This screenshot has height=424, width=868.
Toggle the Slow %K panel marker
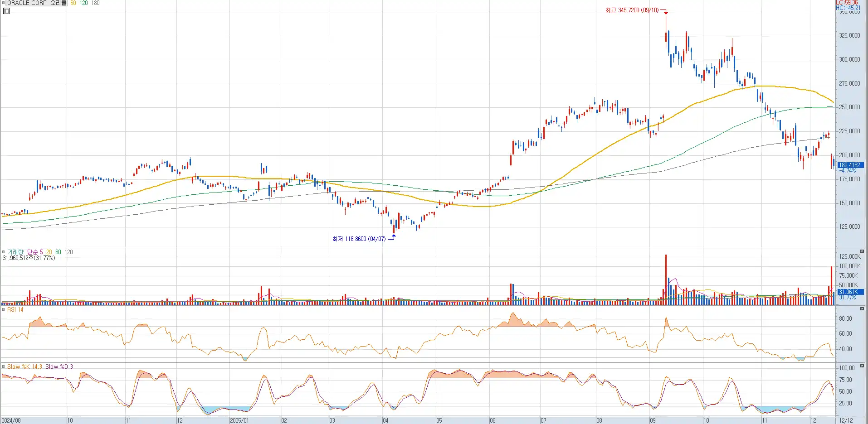pyautogui.click(x=4, y=366)
